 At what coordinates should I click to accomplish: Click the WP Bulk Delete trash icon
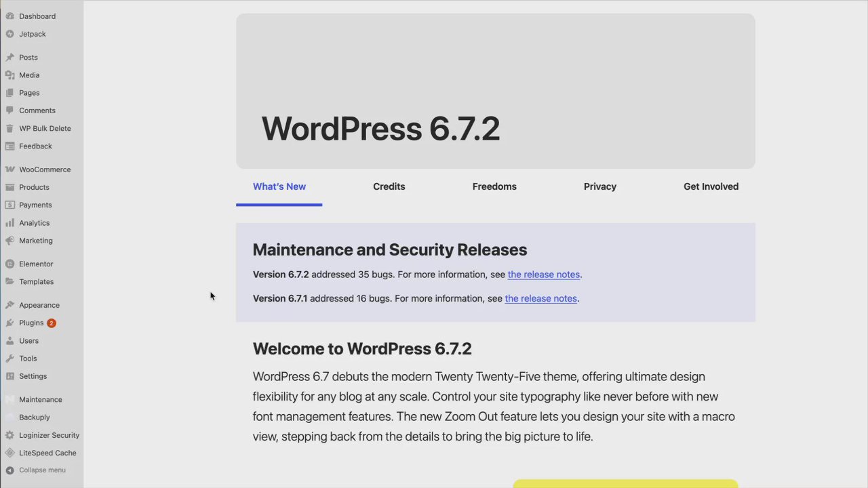coord(9,128)
